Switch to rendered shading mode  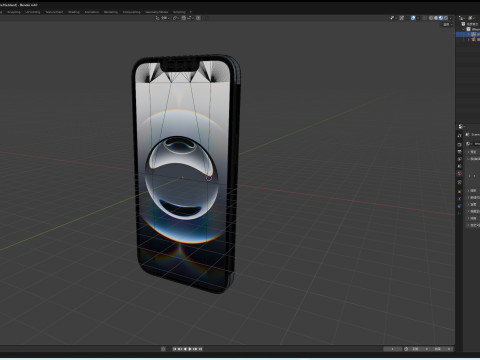[x=446, y=18]
